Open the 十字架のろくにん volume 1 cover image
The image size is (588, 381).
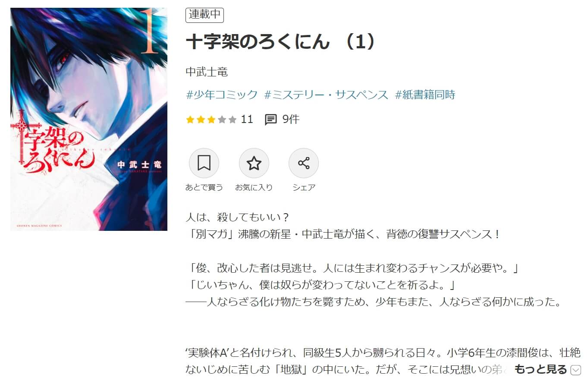pos(89,119)
